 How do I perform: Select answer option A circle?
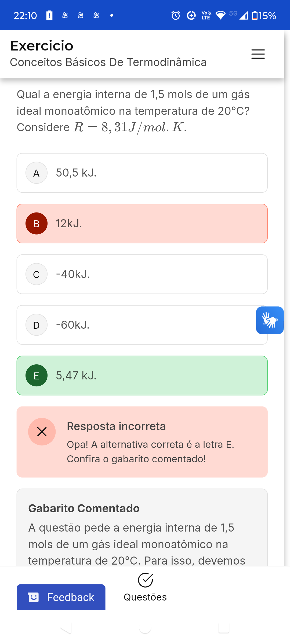click(x=37, y=173)
